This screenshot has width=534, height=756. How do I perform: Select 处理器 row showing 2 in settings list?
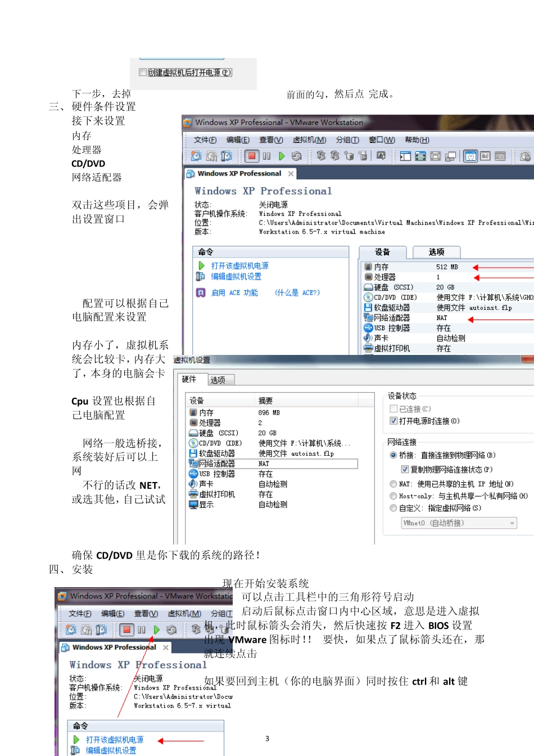pos(273,422)
